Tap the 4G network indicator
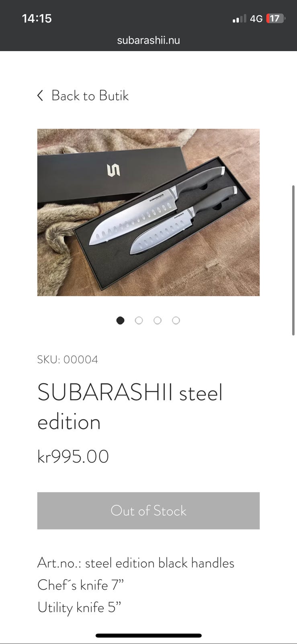This screenshot has height=644, width=297. coord(256,19)
